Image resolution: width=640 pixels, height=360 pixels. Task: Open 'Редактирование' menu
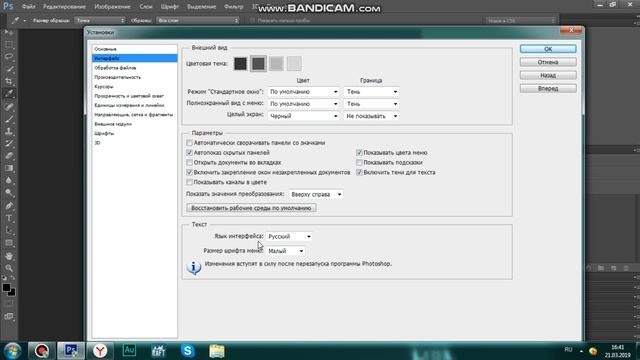click(64, 7)
